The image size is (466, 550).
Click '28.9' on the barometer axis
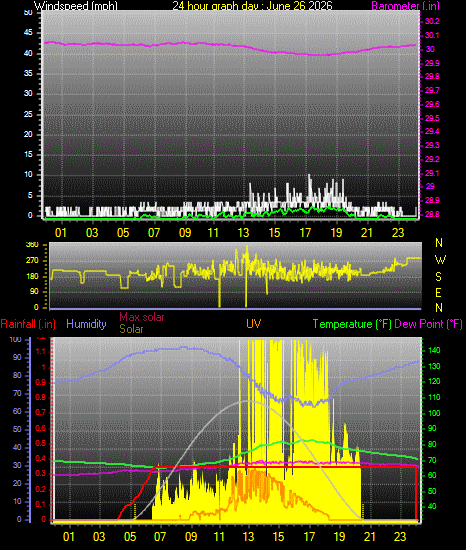[x=432, y=200]
